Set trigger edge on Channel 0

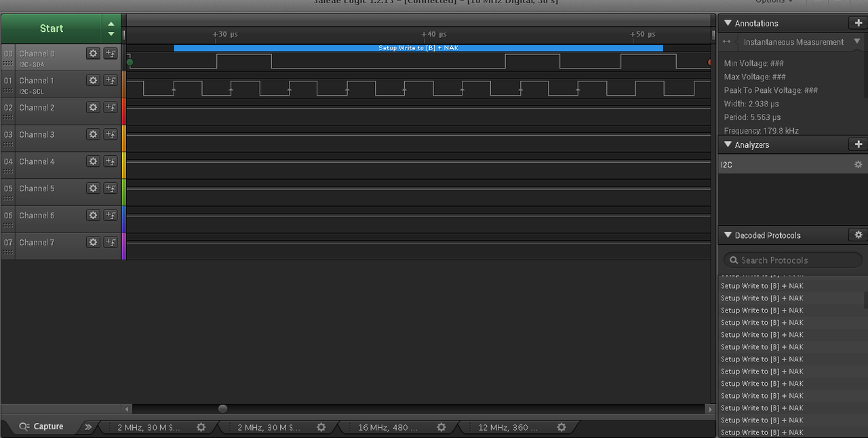[x=111, y=53]
